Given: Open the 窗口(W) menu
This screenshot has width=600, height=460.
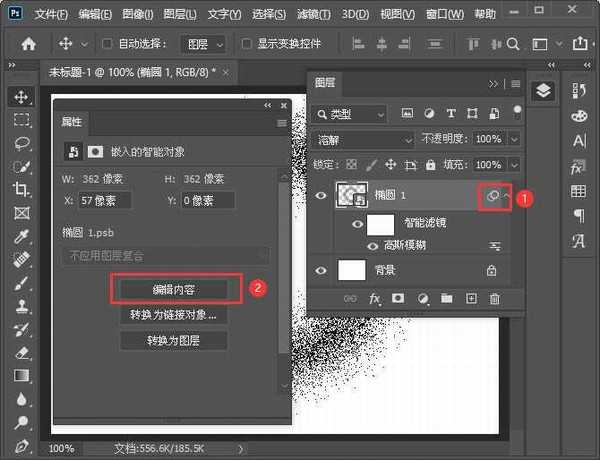Looking at the screenshot, I should click(445, 15).
